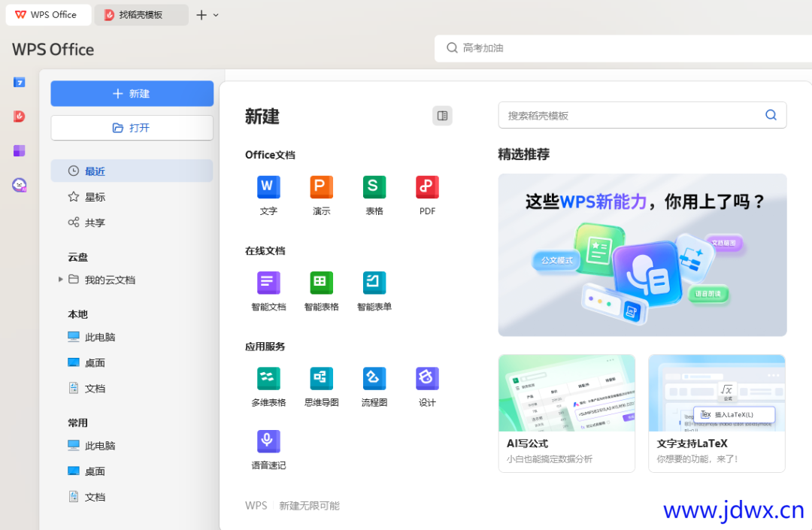Click the purple square app icon in left rail
Screen dimensions: 812x530
(x=19, y=150)
